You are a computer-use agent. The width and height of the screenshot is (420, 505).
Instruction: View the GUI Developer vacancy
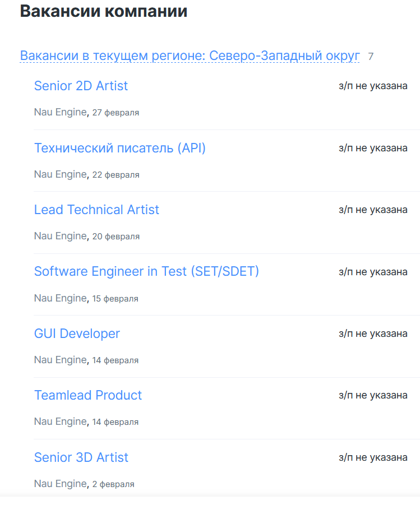click(x=77, y=333)
